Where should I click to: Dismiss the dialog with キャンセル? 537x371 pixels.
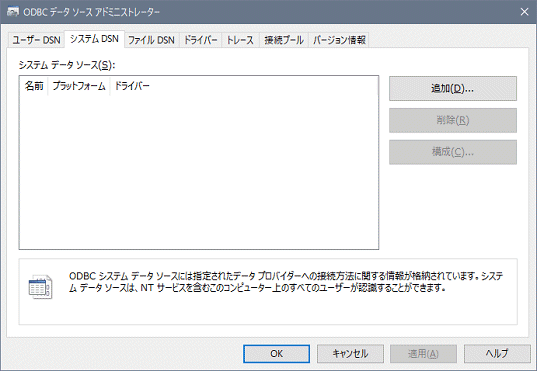point(350,354)
